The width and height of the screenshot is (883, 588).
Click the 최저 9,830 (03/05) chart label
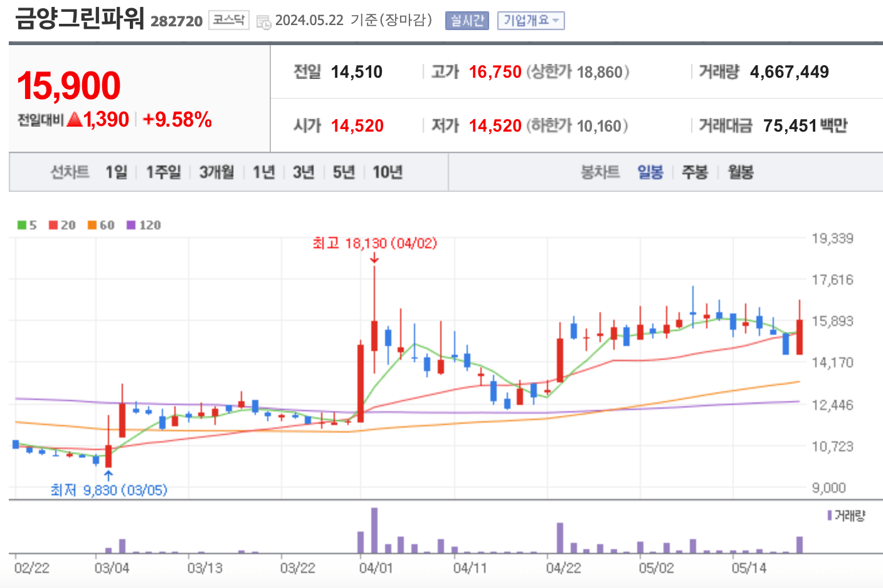coord(109,490)
